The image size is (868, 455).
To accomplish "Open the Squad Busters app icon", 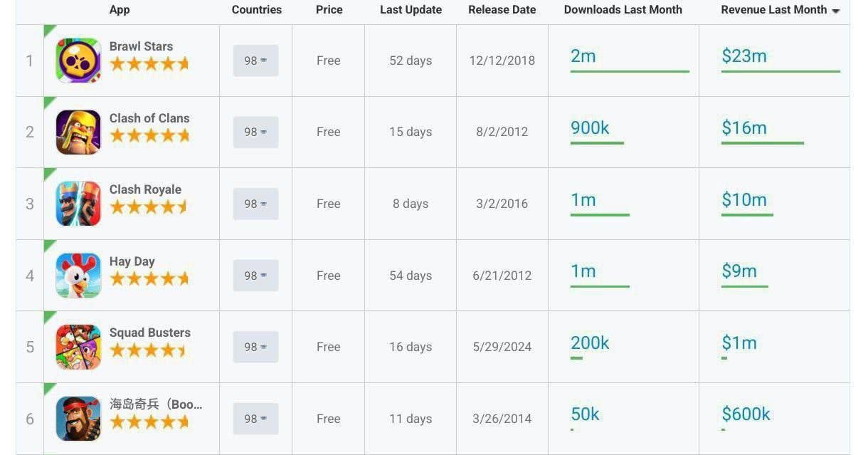I will (78, 347).
